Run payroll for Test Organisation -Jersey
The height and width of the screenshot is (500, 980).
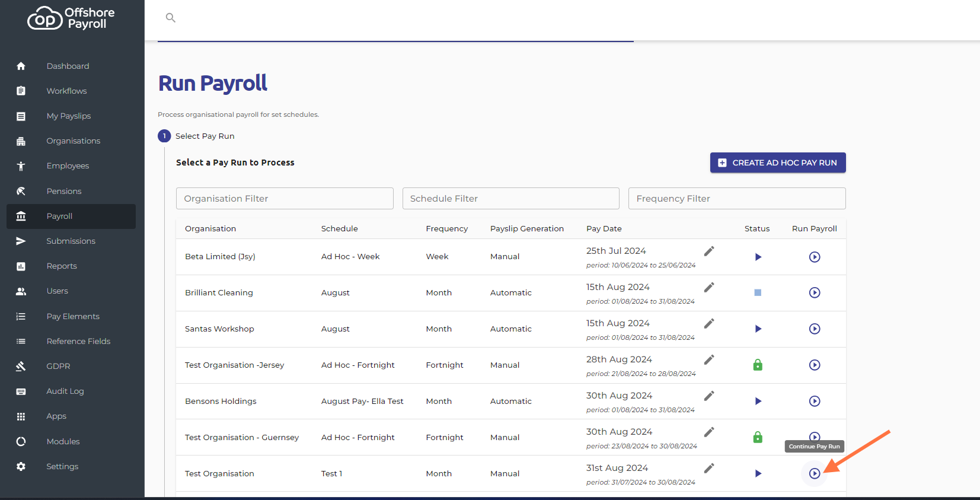click(815, 365)
